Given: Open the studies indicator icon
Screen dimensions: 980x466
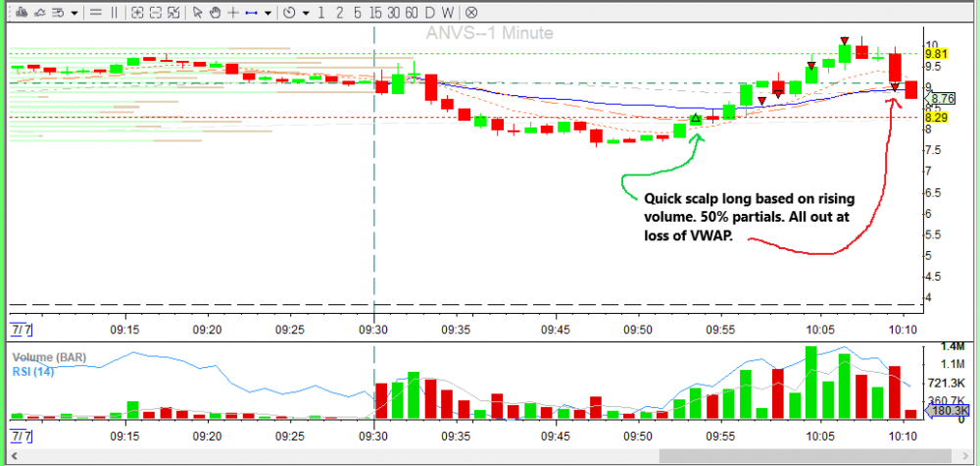Looking at the screenshot, I should pos(37,13).
